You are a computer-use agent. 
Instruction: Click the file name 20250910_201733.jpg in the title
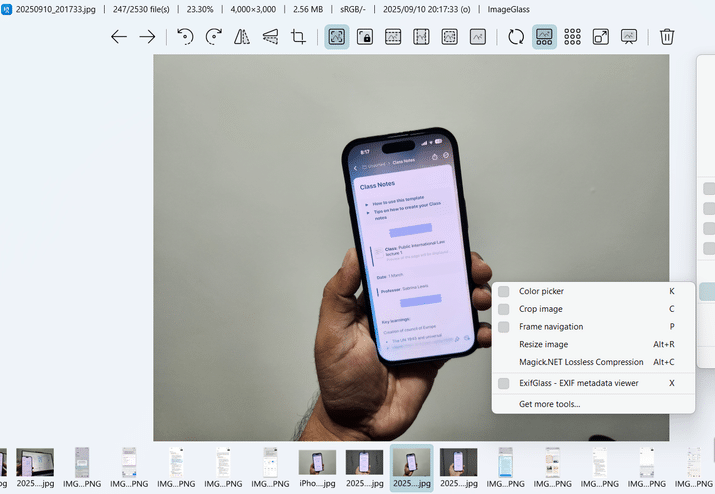56,9
